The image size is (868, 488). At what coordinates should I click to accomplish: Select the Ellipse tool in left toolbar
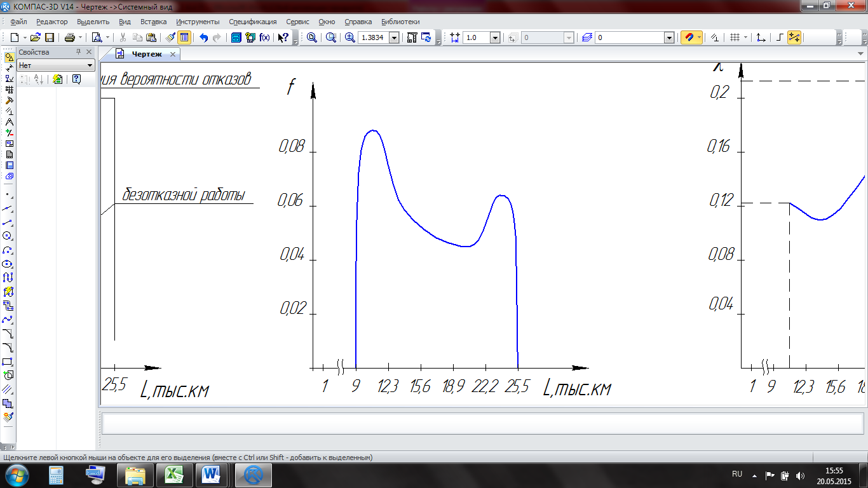(x=8, y=264)
